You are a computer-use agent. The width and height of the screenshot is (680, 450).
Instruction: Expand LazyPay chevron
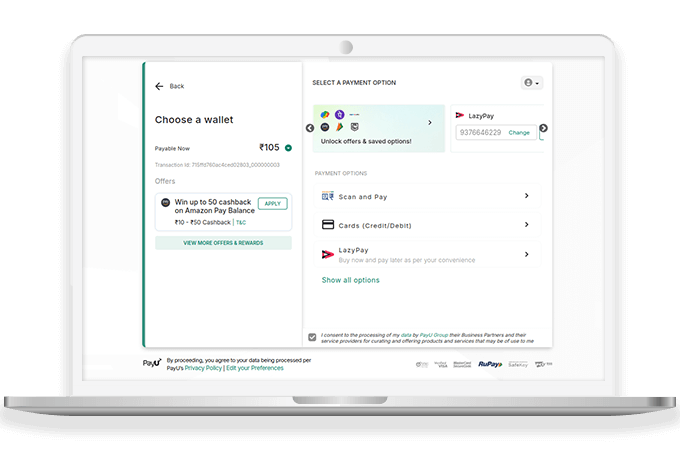click(526, 254)
